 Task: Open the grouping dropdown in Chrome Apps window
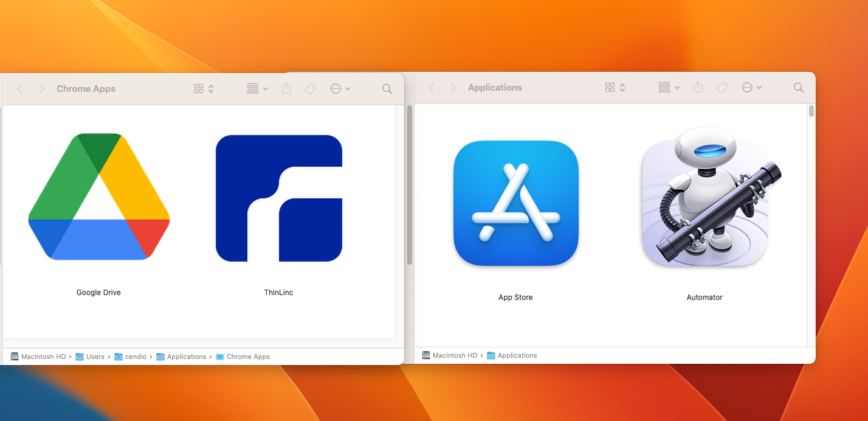[x=258, y=89]
